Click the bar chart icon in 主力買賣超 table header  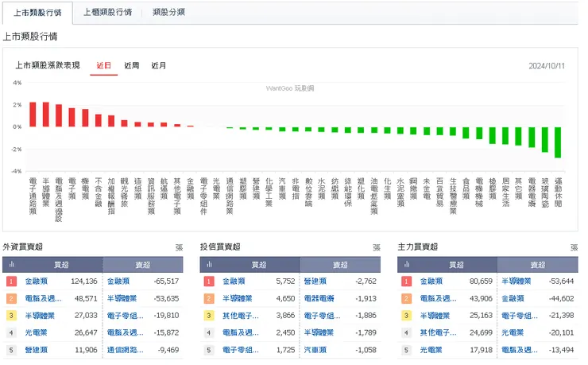pyautogui.click(x=407, y=265)
